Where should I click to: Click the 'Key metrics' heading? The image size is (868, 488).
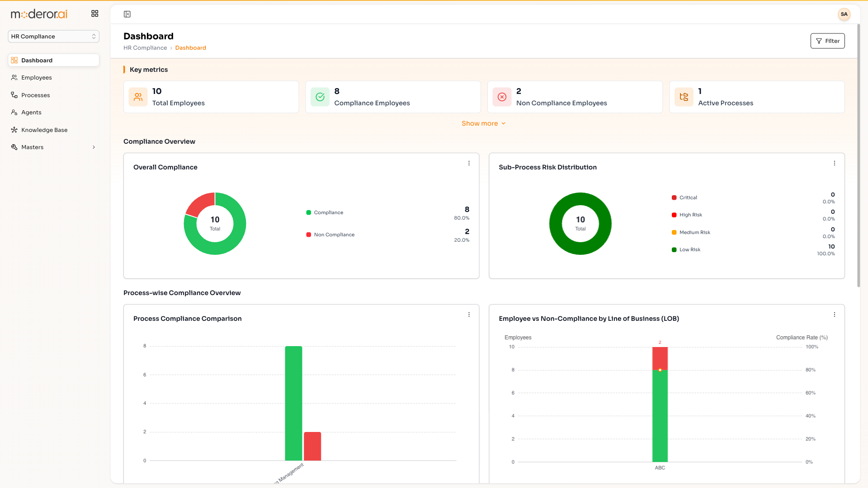148,70
